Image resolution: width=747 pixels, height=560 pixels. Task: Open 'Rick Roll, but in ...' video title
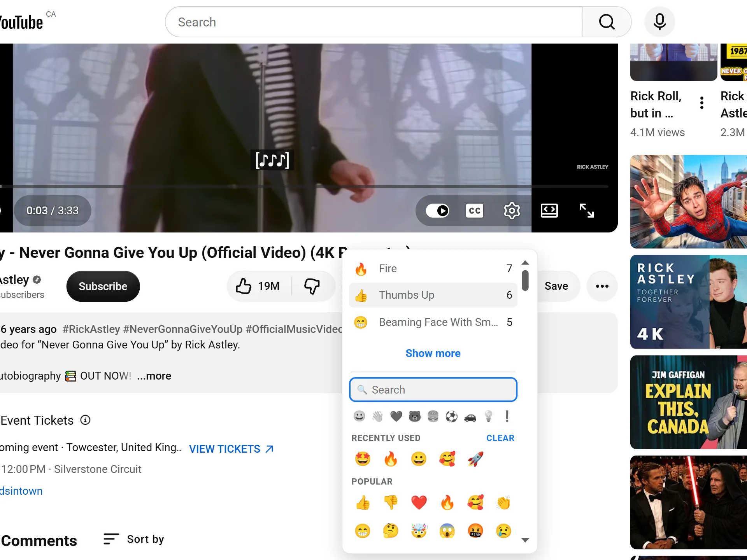(656, 105)
